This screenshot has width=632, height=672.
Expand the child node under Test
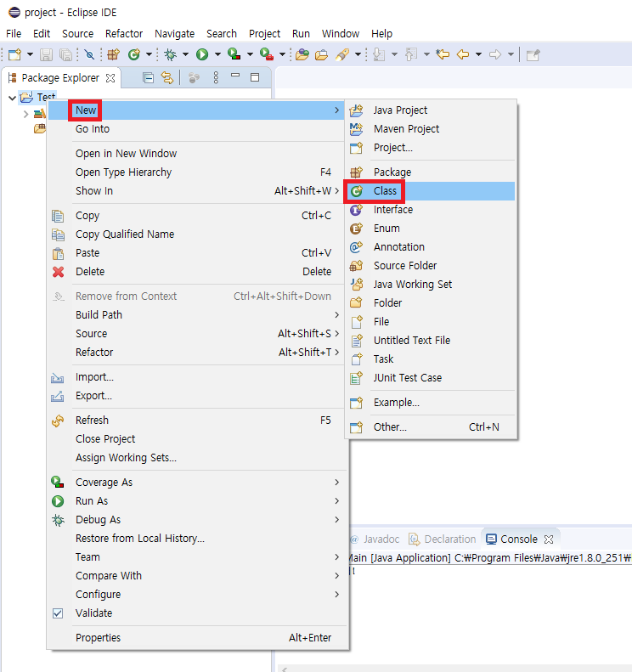tap(25, 114)
